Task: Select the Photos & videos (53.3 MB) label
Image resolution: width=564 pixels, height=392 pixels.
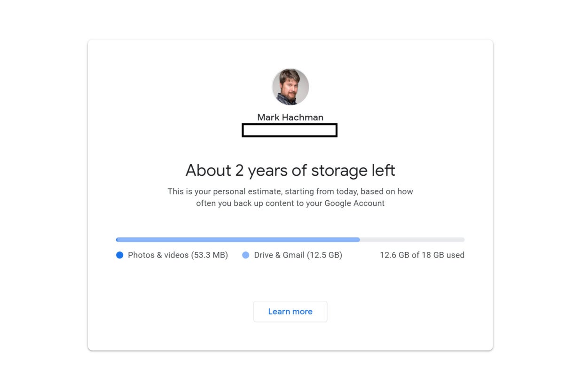Action: pyautogui.click(x=178, y=255)
